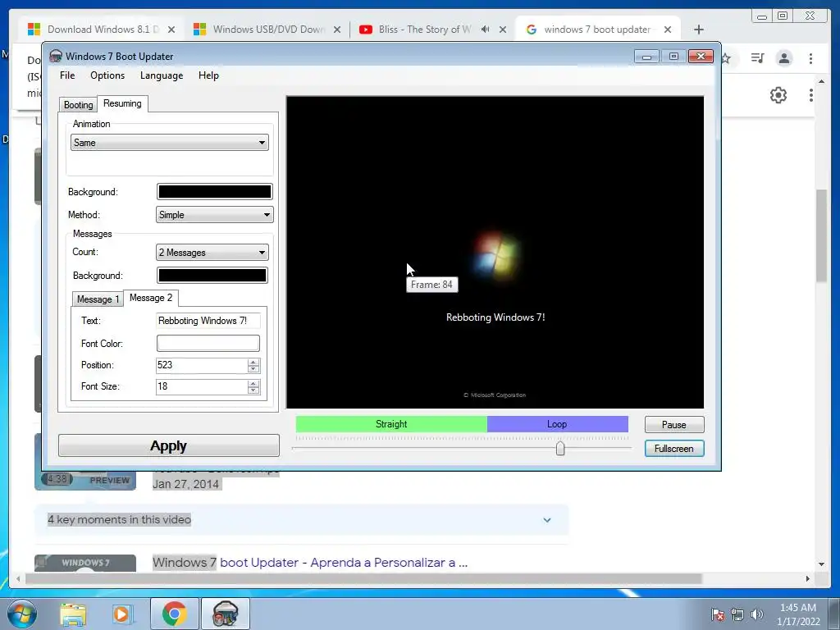
Task: Click the message Text input field
Action: pos(208,321)
